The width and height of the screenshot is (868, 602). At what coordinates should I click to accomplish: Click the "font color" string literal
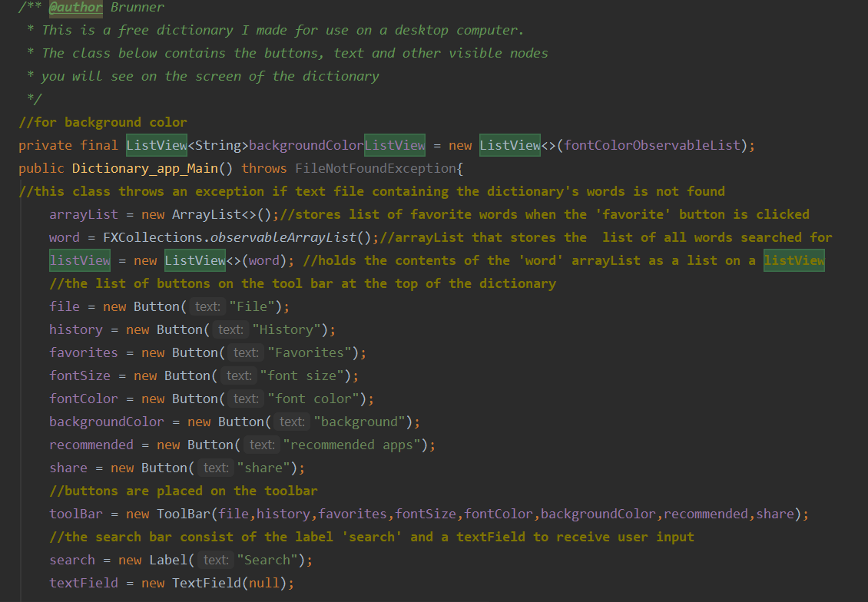tap(314, 399)
